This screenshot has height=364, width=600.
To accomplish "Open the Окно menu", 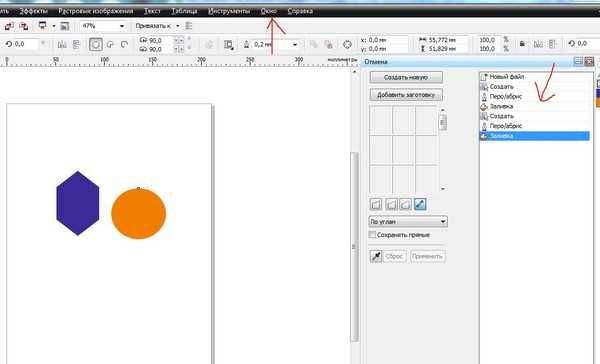I will click(x=268, y=11).
